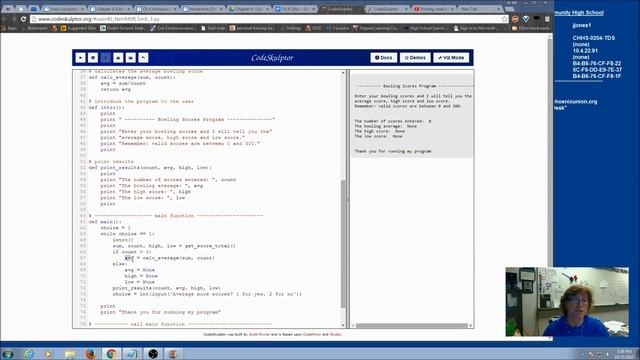Screen dimensions: 640x360
Task: Open the Apps bookmarks shortcut
Action: [x=9, y=28]
